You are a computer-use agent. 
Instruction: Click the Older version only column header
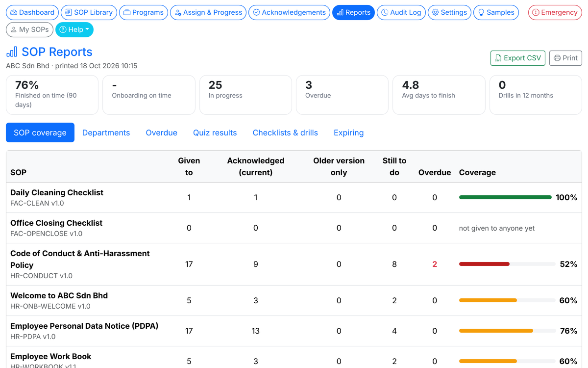click(x=339, y=166)
